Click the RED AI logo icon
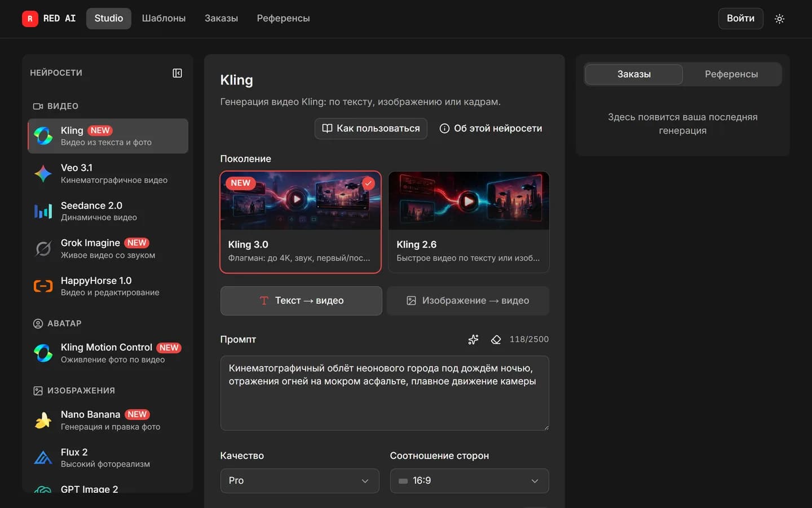 (x=30, y=19)
